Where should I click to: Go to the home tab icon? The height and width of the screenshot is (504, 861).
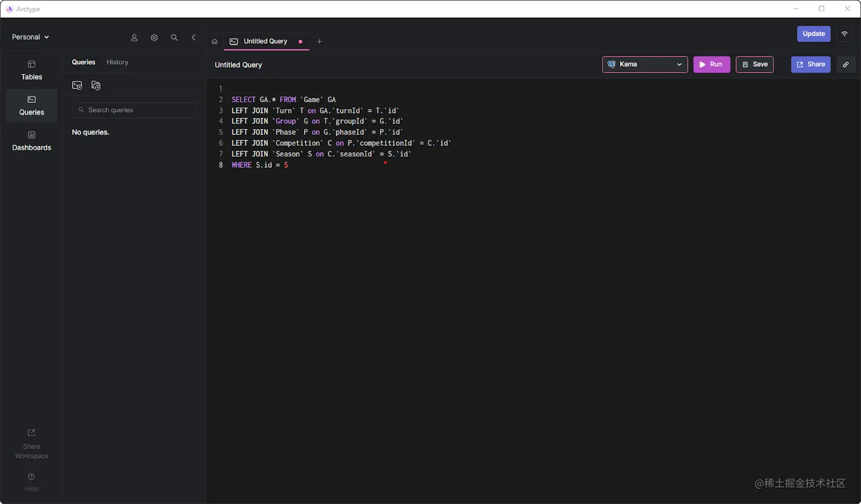pos(215,42)
